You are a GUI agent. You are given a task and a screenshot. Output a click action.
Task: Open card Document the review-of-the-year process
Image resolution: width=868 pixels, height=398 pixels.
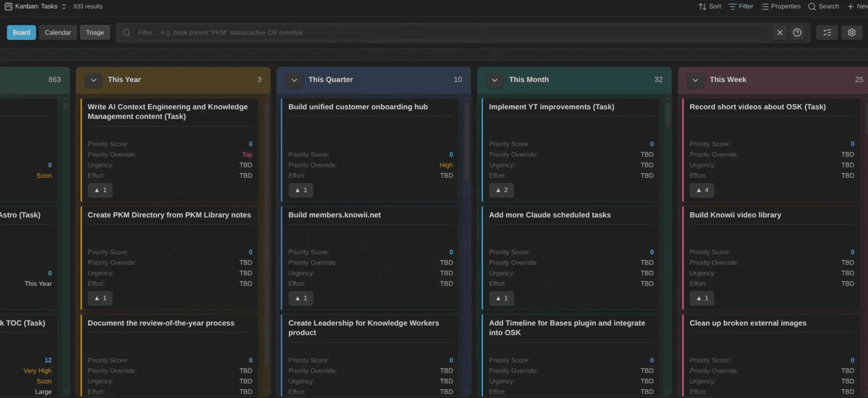[x=161, y=323]
